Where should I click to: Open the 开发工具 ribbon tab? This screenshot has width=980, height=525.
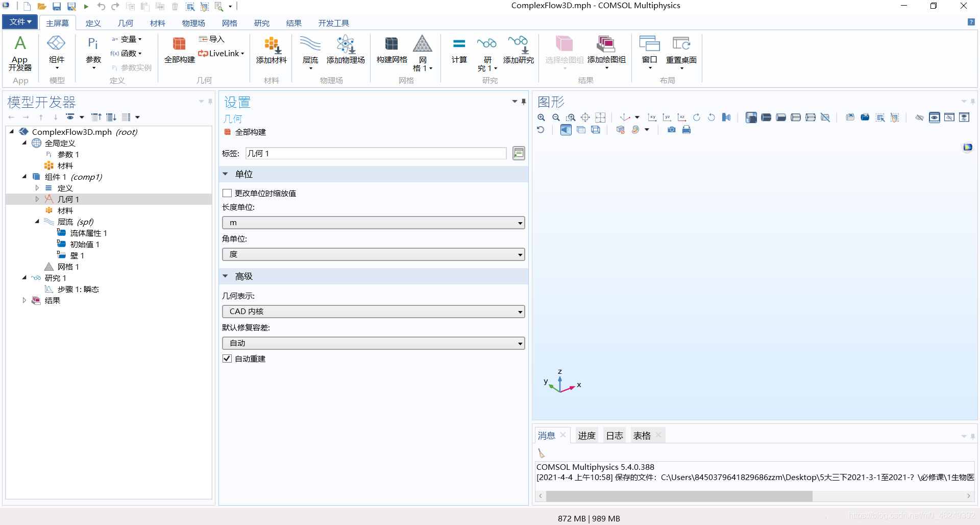333,23
